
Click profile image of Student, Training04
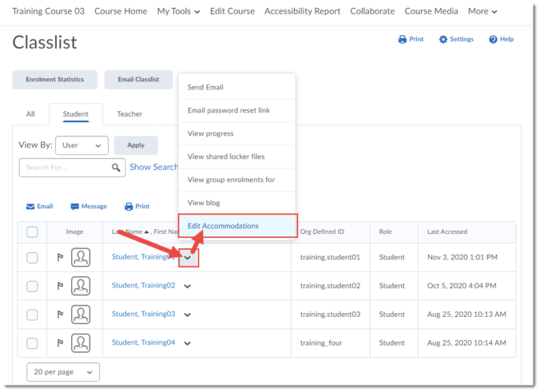(81, 343)
